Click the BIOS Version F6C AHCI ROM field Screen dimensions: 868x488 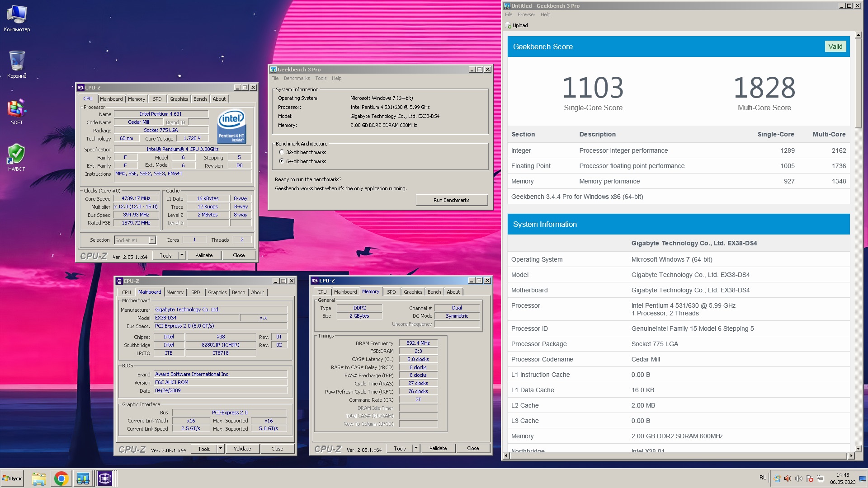click(x=220, y=382)
